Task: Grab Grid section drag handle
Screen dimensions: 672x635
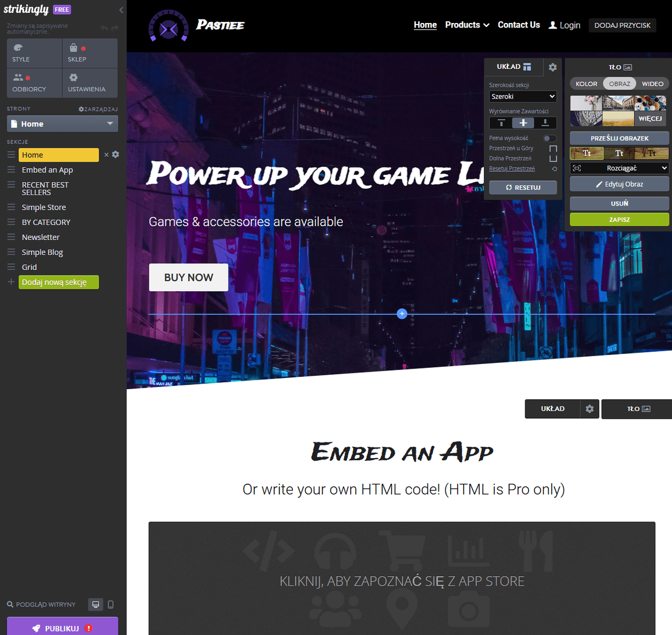Action: click(11, 267)
